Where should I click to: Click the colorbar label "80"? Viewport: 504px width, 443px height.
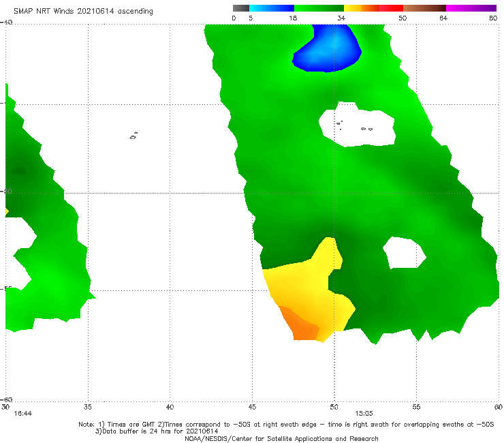[493, 18]
